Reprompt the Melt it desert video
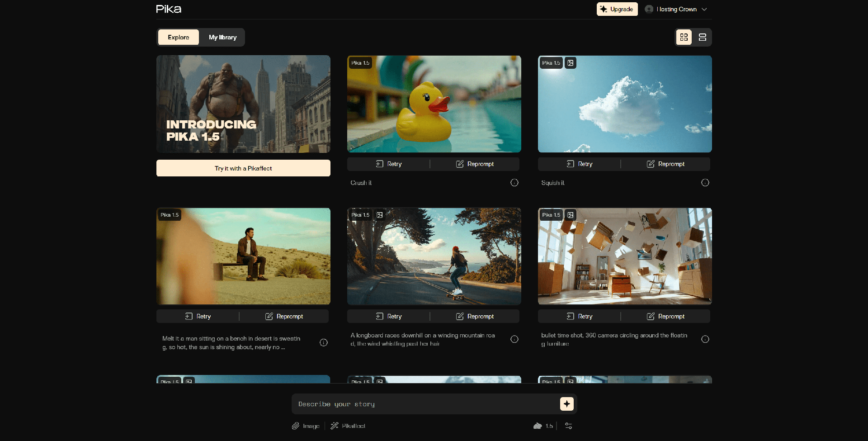This screenshot has height=441, width=868. point(284,316)
